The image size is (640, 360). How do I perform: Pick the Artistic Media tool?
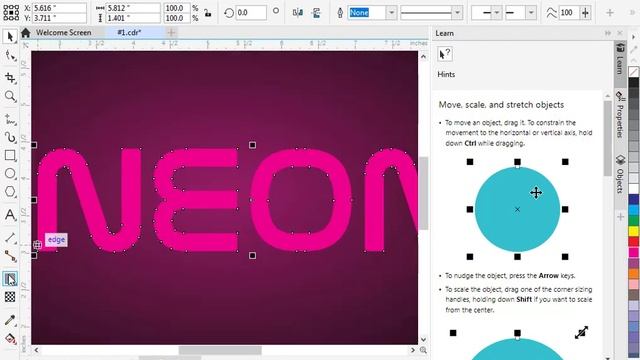[10, 138]
